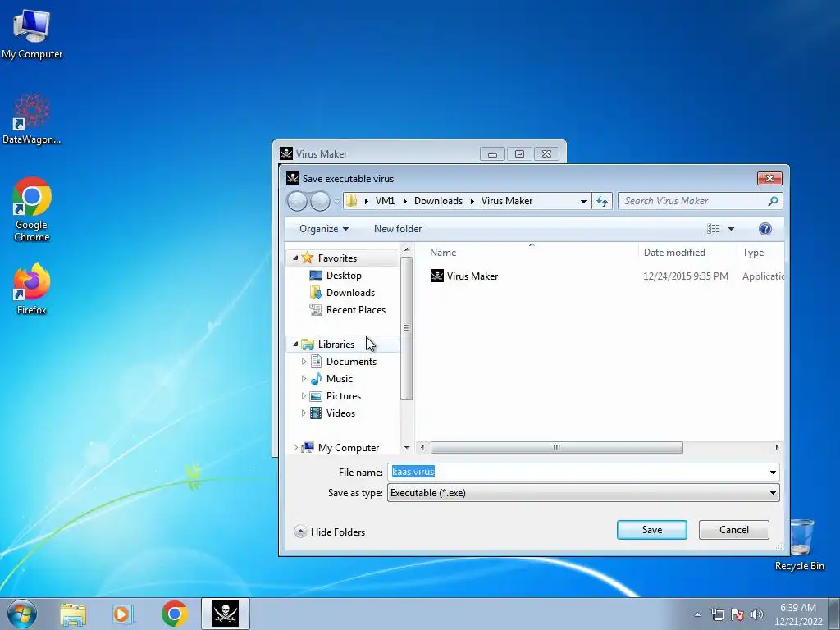Select Recent Places under Favorites
Screen dimensions: 840x630
[x=356, y=309]
